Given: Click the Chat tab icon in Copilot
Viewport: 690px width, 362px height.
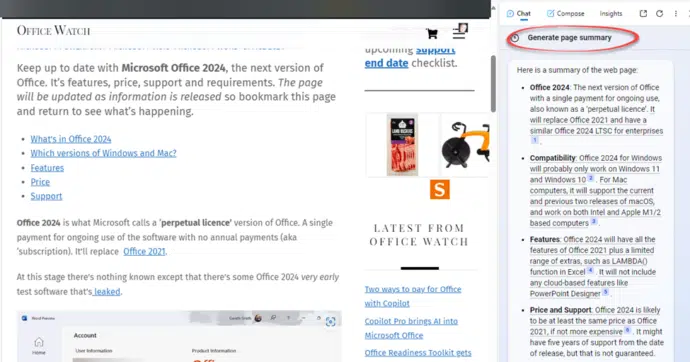Looking at the screenshot, I should click(x=510, y=14).
